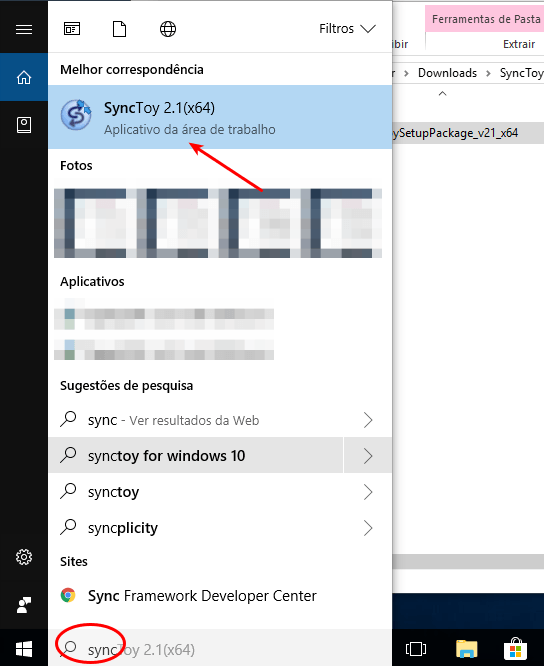Image resolution: width=544 pixels, height=666 pixels.
Task: Open the first thumbnail under Fotos
Action: point(96,223)
